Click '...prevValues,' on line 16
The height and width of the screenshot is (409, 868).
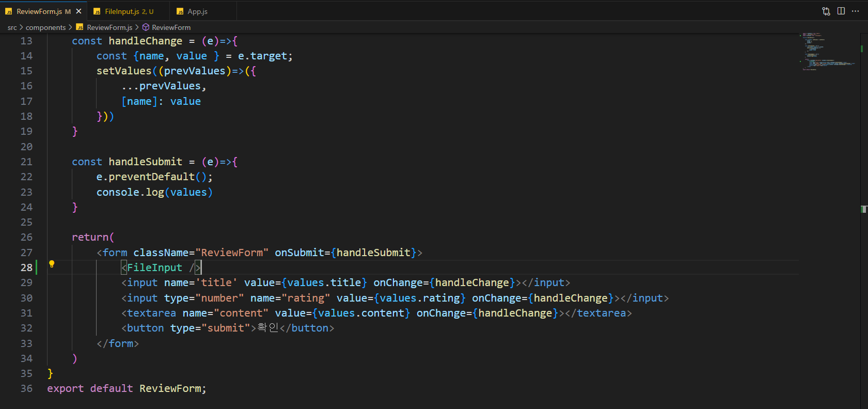[x=164, y=86]
